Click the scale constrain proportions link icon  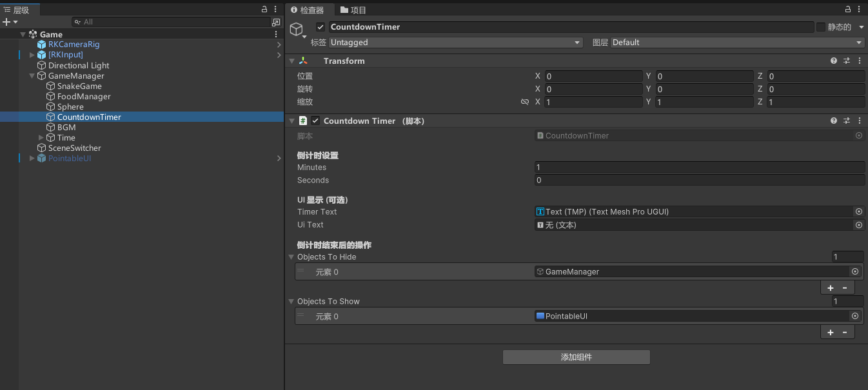[x=525, y=102]
